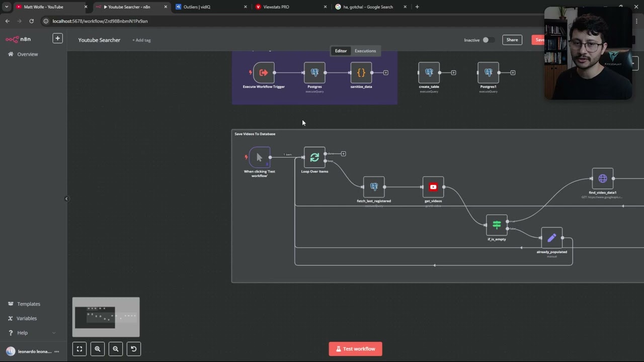Switch to the Executions tab

365,51
